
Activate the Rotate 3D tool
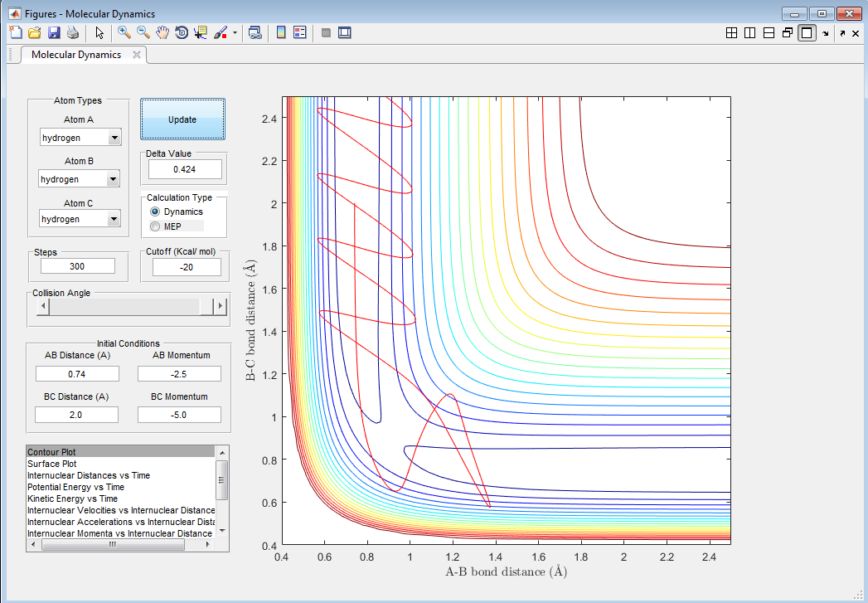182,33
